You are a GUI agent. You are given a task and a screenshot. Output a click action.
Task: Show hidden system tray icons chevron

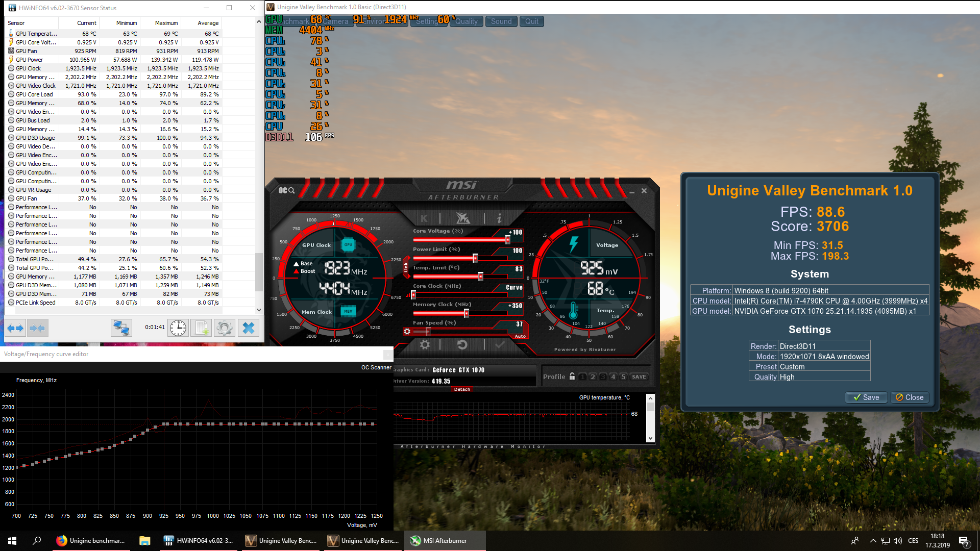point(873,541)
